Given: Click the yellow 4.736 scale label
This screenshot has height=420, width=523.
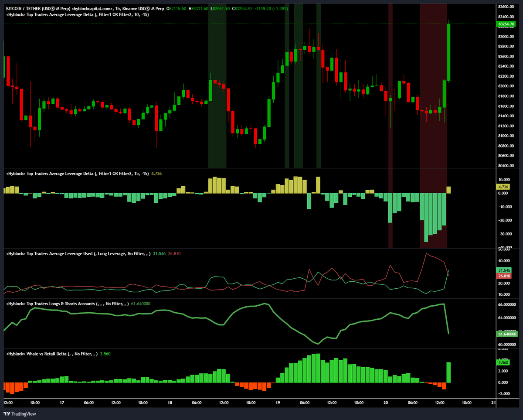Looking at the screenshot, I should (x=504, y=187).
